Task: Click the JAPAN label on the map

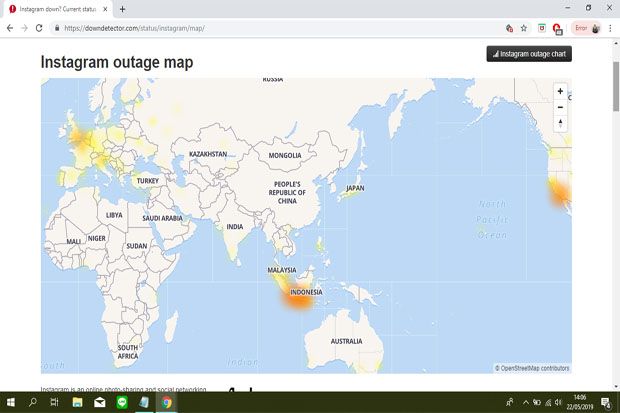Action: click(x=355, y=188)
